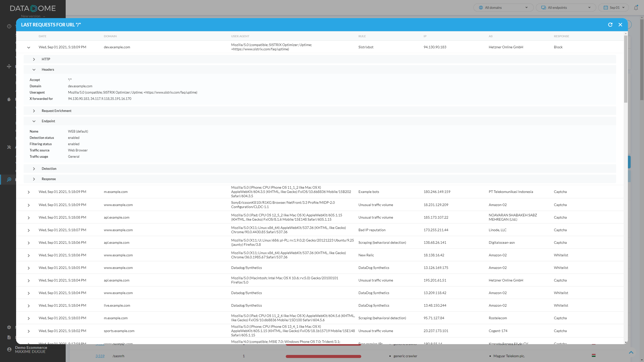
Task: Click the 3,559 link near /saonrh
Action: (100, 356)
